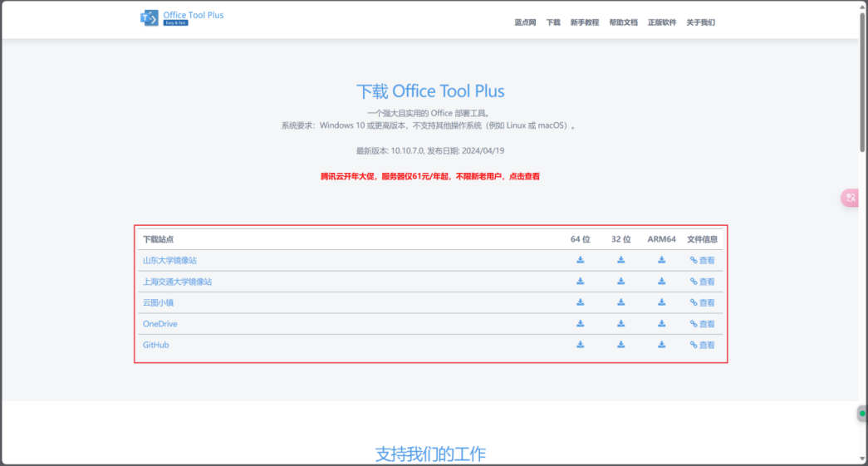This screenshot has width=868, height=466.
Task: Click the 文件信息 column header
Action: point(703,239)
